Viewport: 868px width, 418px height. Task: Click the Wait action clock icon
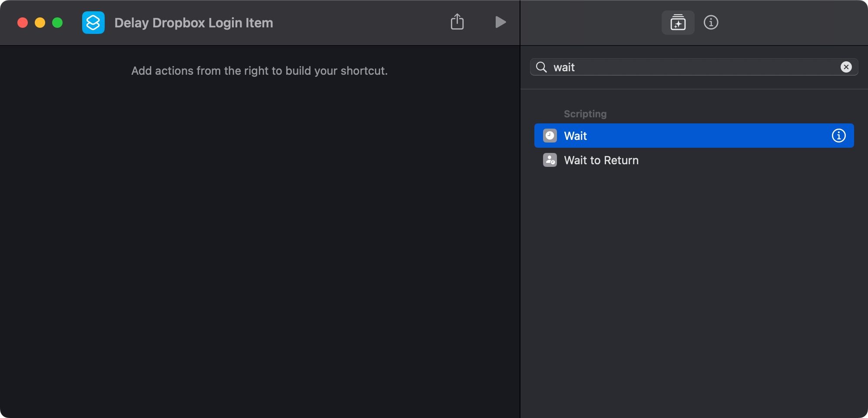click(x=550, y=136)
